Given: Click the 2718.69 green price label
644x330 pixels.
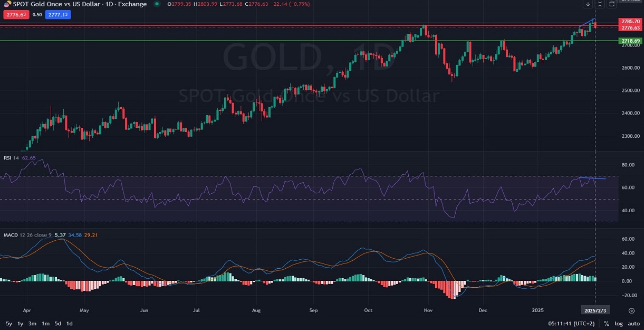Looking at the screenshot, I should (x=631, y=41).
